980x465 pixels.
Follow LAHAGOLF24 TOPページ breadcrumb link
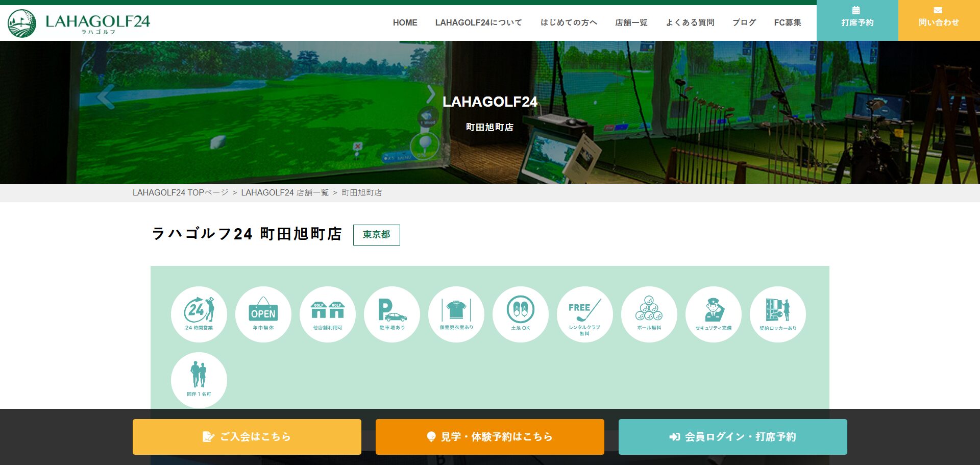pos(180,192)
